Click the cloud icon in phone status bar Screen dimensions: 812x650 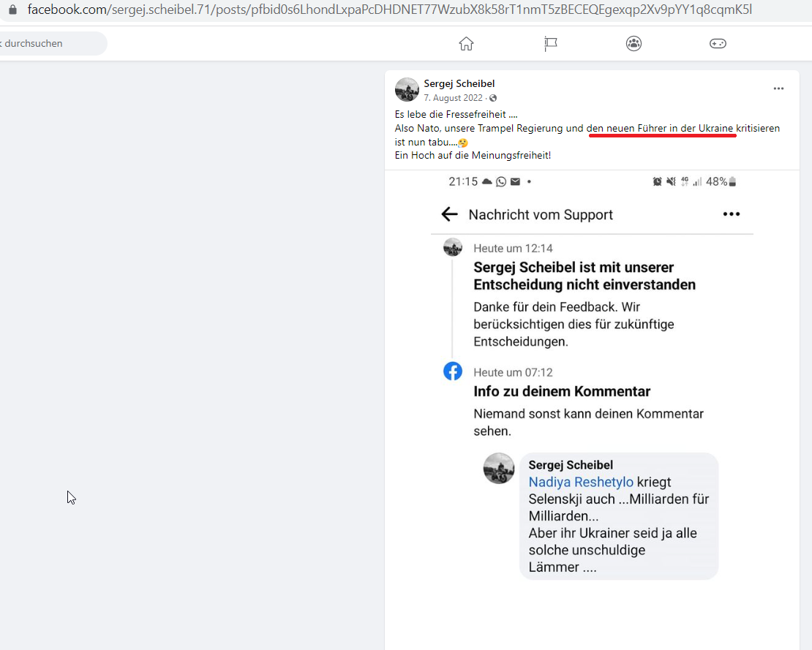486,181
